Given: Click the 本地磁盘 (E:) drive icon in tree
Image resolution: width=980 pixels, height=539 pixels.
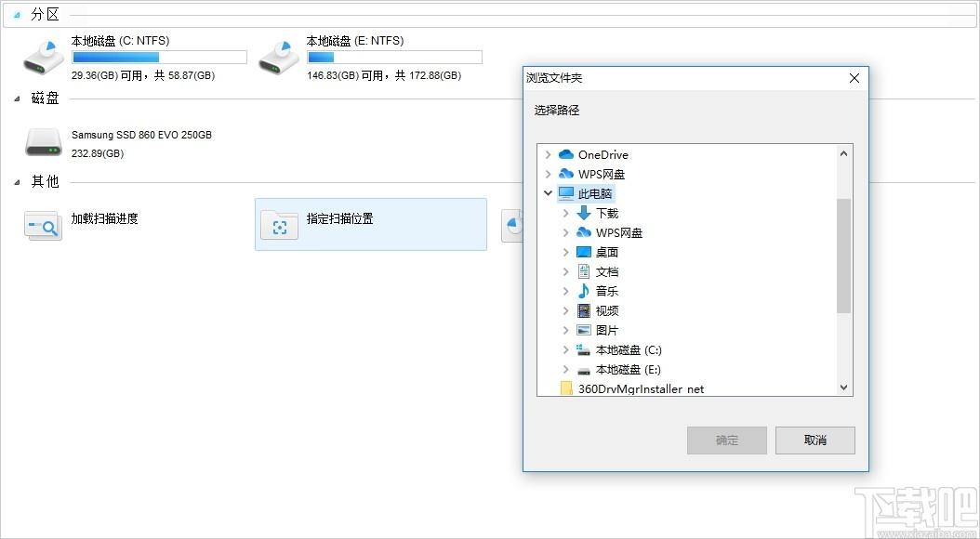Looking at the screenshot, I should pos(584,370).
